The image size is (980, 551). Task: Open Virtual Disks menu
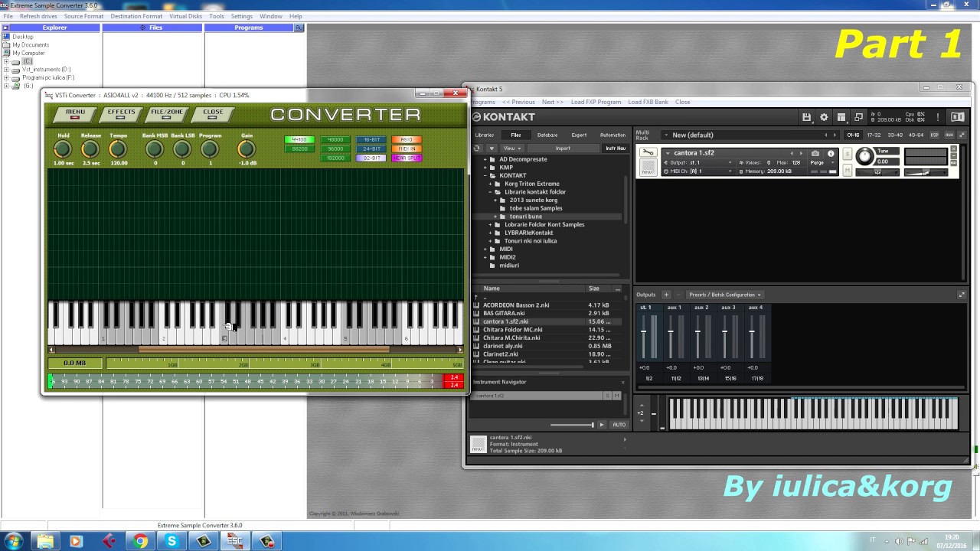(x=185, y=16)
